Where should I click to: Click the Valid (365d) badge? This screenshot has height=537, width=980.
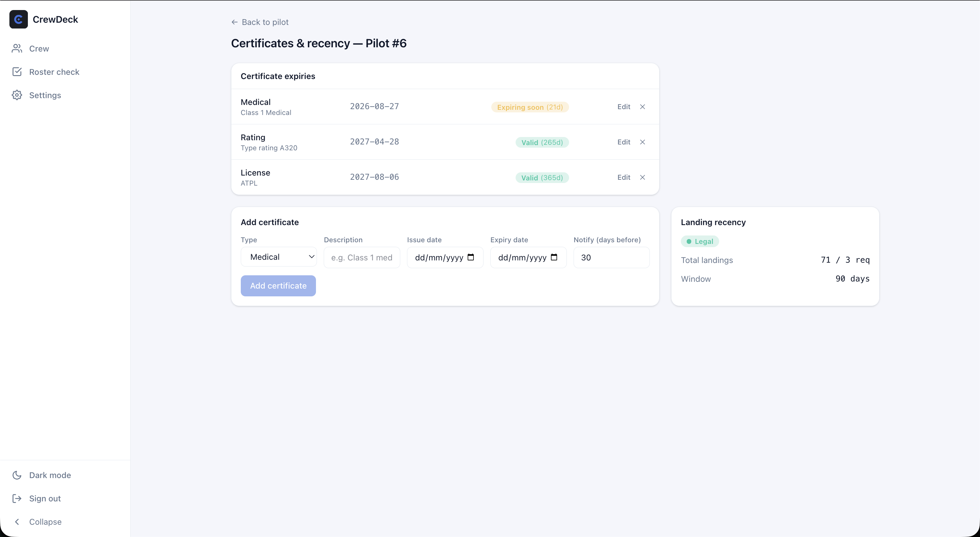542,177
